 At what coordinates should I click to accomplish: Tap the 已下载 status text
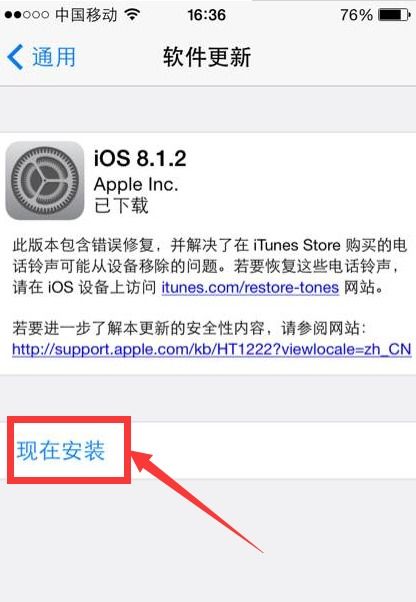coord(121,205)
